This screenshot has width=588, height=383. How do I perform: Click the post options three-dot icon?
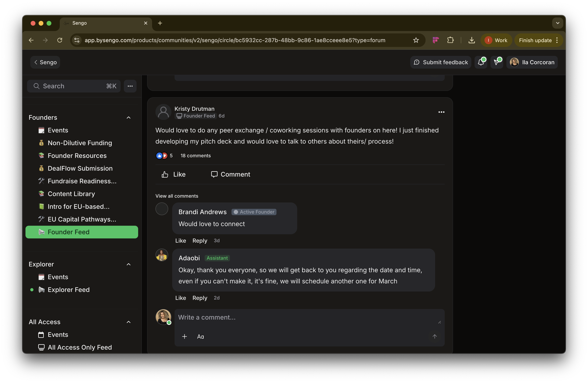tap(441, 112)
